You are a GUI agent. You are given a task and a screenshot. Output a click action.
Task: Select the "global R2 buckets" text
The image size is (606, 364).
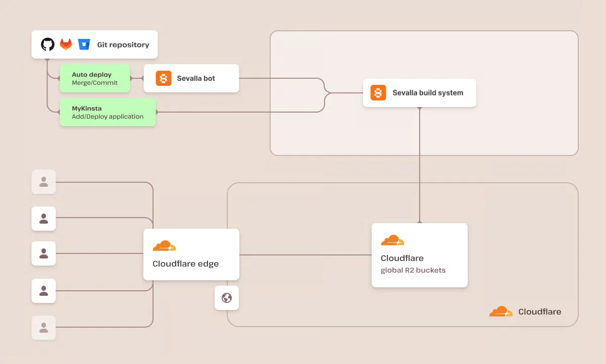coord(413,270)
